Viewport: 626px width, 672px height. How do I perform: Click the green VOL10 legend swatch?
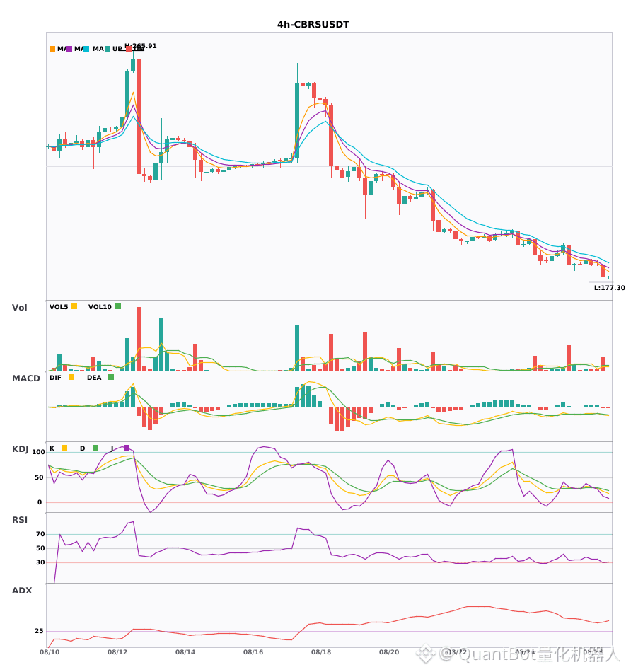(x=118, y=306)
